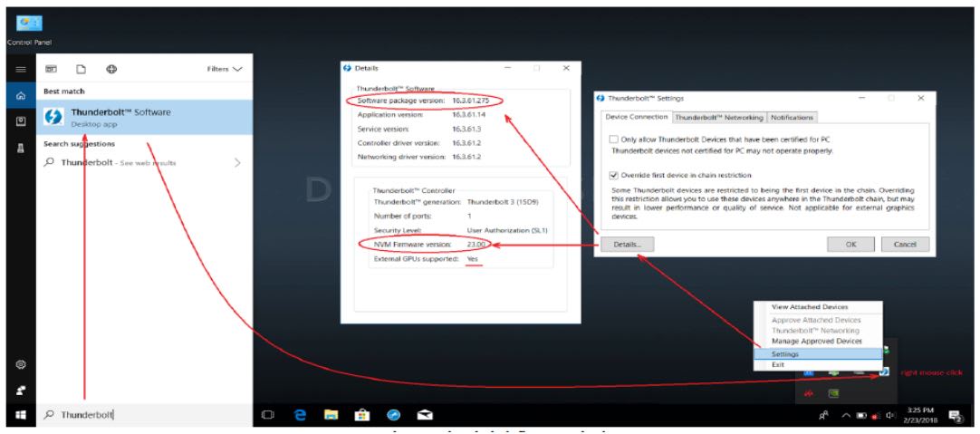Open Thunderbolt Software best match result

pos(144,118)
